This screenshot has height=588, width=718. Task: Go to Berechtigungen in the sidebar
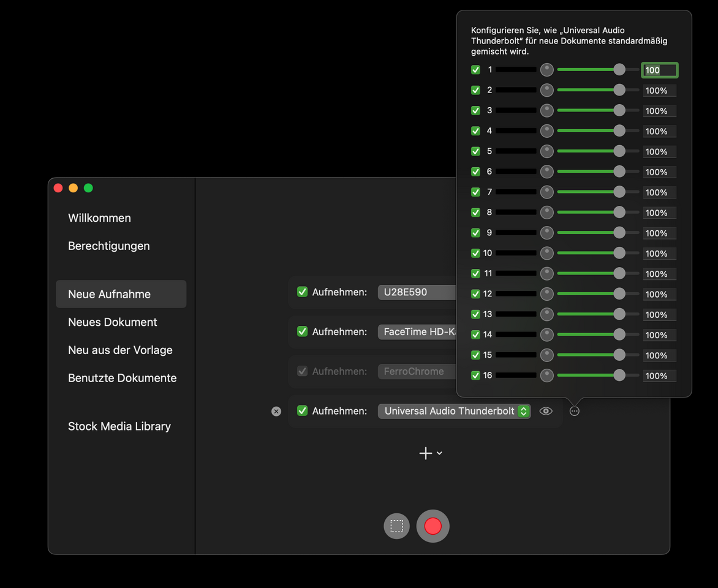pyautogui.click(x=109, y=246)
